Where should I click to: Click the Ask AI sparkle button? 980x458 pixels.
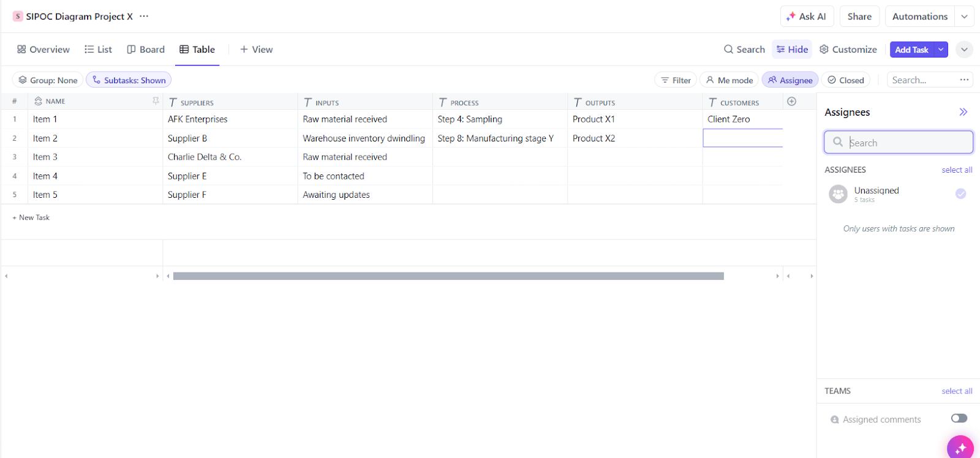807,17
